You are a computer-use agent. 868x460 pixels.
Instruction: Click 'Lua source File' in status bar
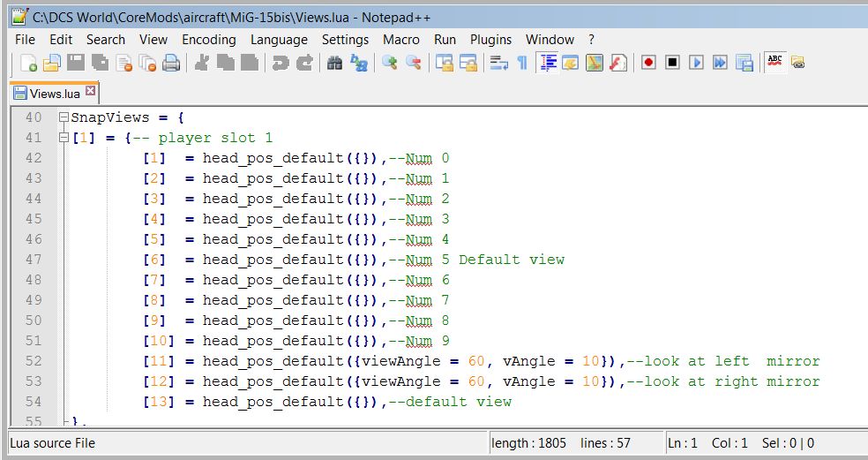click(53, 443)
